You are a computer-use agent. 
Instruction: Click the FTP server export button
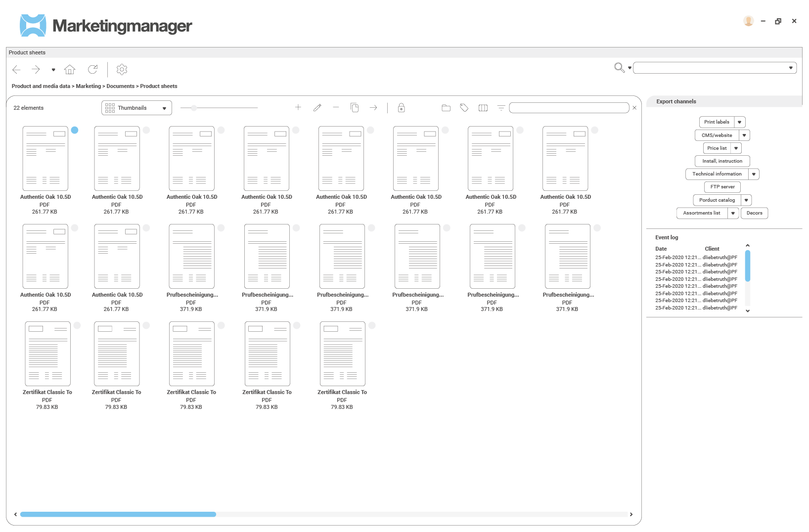722,187
